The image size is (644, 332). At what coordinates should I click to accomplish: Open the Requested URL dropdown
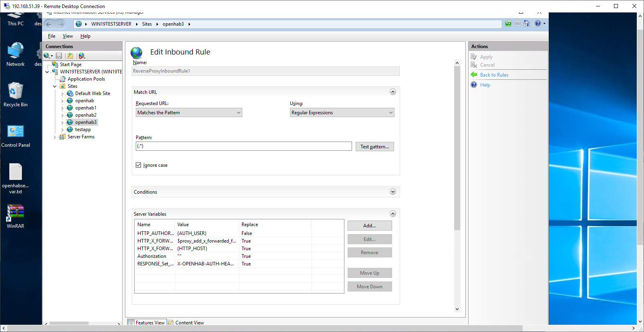(x=189, y=113)
